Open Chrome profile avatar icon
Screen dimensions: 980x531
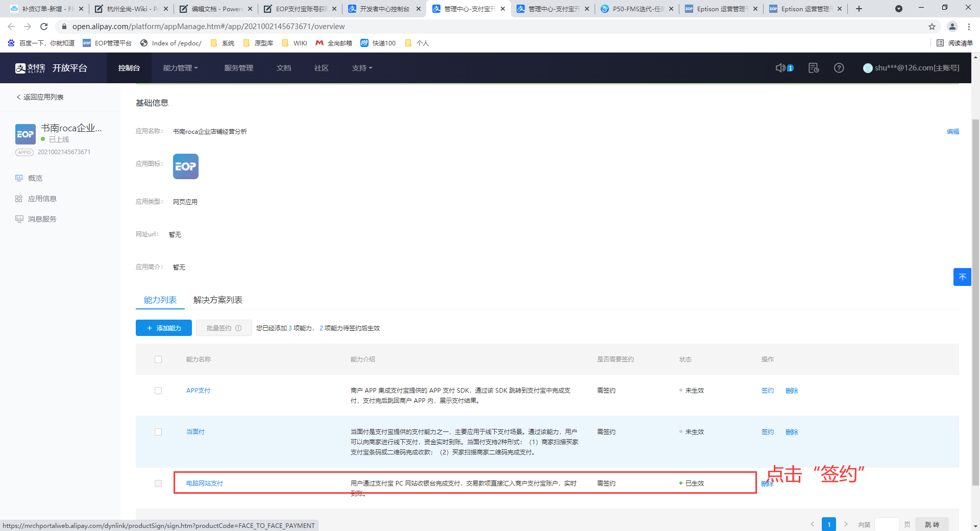pyautogui.click(x=952, y=27)
